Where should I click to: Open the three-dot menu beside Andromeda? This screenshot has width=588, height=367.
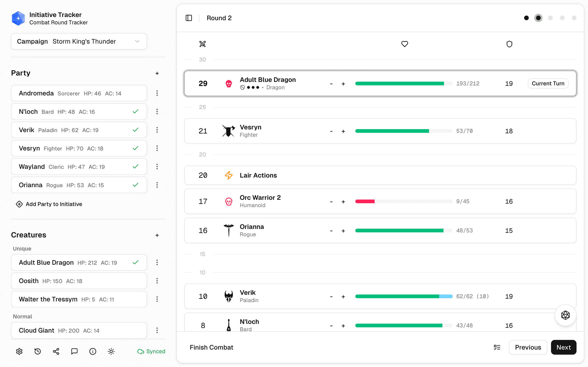coord(157,93)
